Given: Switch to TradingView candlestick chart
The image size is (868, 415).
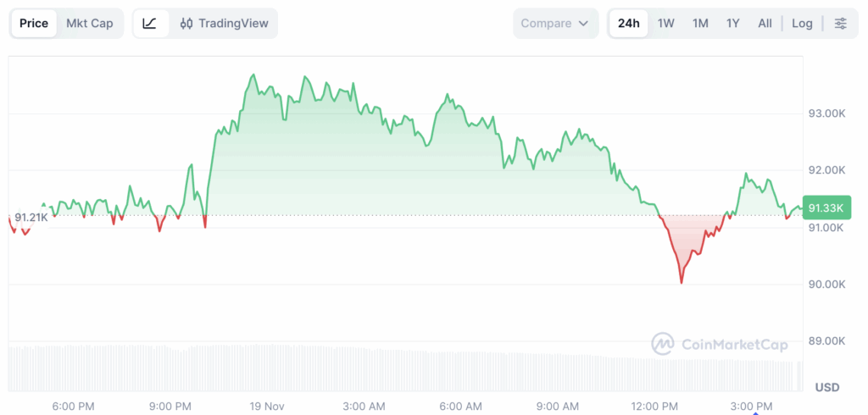Looking at the screenshot, I should tap(223, 24).
